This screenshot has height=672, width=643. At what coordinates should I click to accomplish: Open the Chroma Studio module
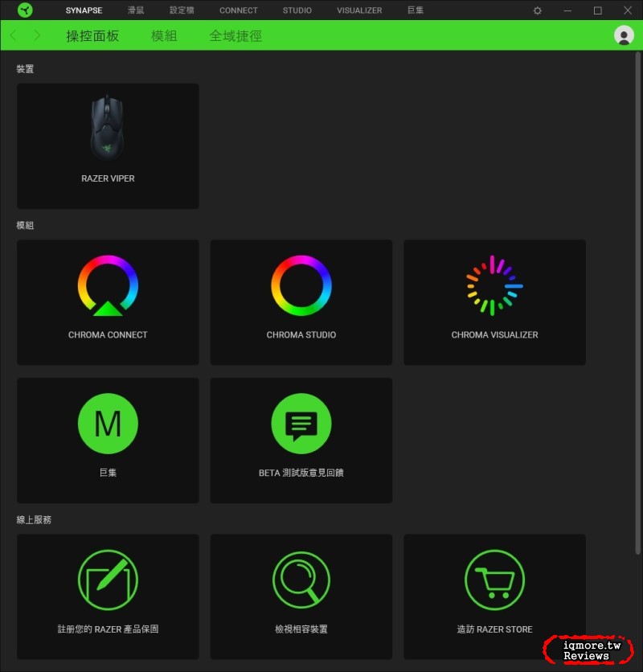click(301, 301)
